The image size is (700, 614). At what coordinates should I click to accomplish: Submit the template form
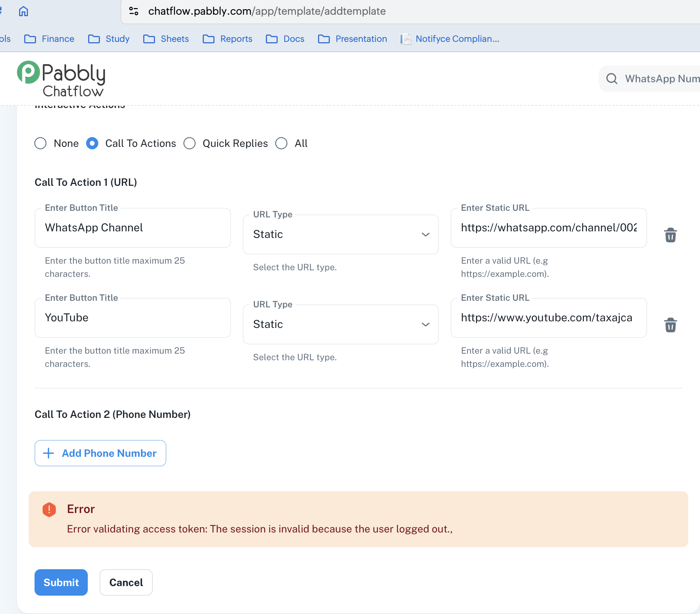pyautogui.click(x=61, y=582)
